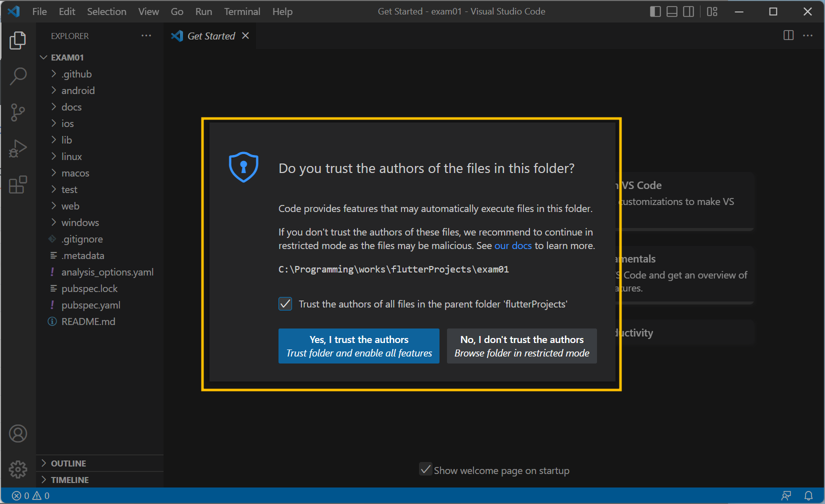Open the Extensions view

pyautogui.click(x=18, y=184)
